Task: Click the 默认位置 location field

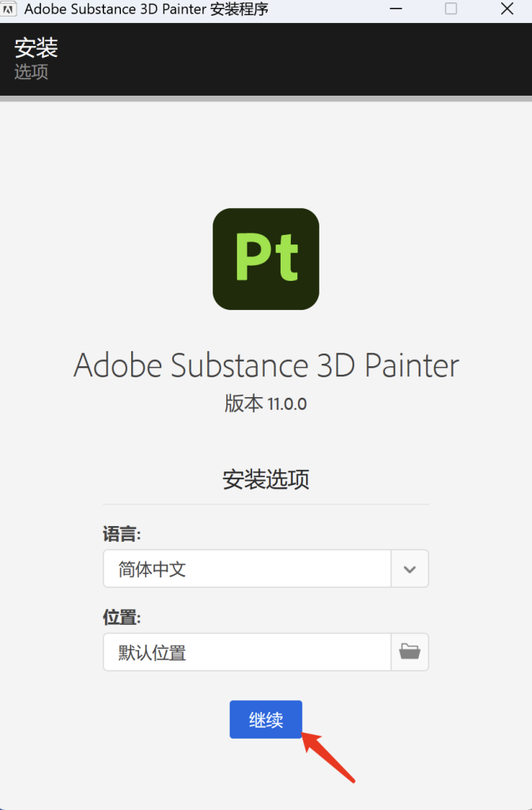Action: pos(247,652)
